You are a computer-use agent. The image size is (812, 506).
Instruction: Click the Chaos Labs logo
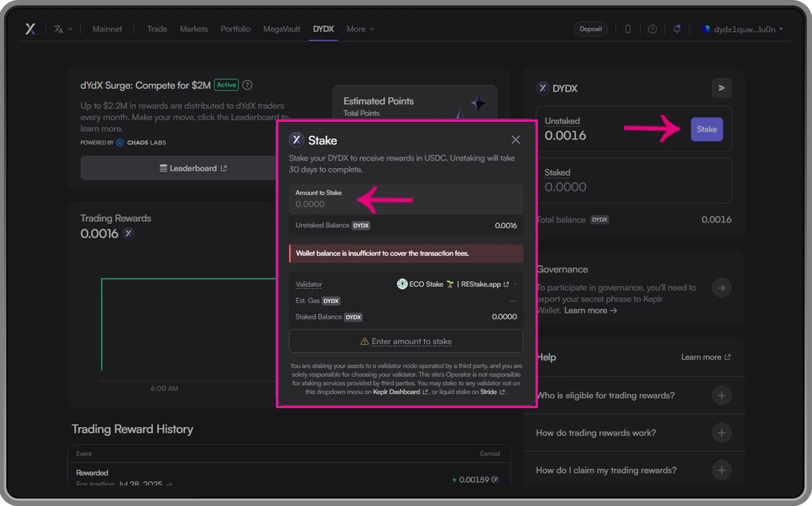point(141,142)
